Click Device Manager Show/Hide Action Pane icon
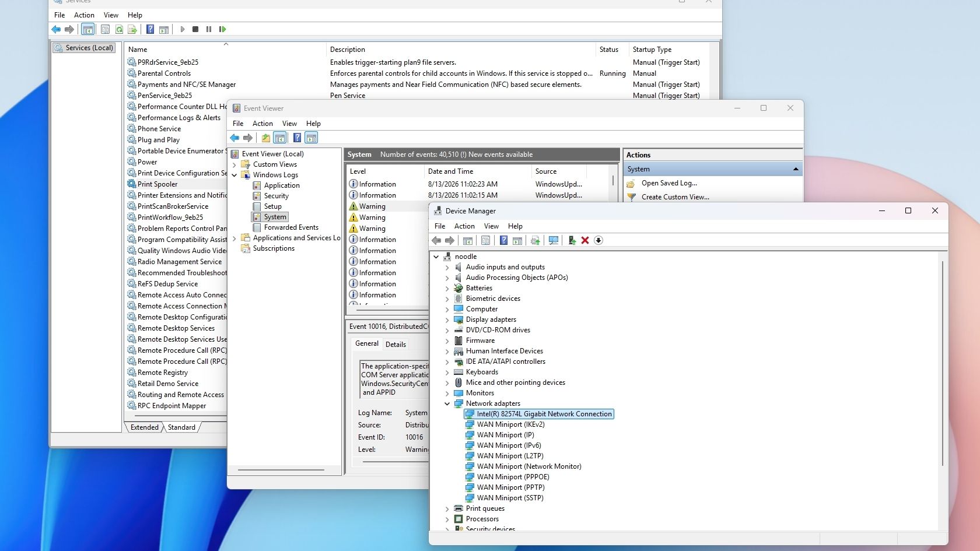This screenshot has height=551, width=980. pyautogui.click(x=517, y=240)
